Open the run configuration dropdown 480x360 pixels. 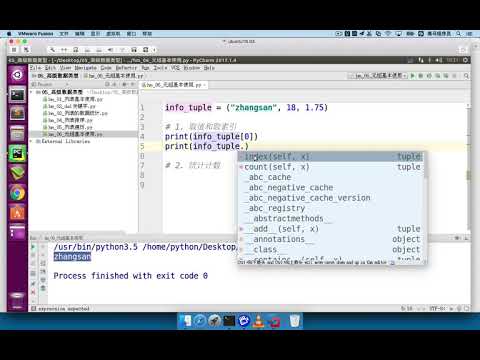pyautogui.click(x=378, y=76)
